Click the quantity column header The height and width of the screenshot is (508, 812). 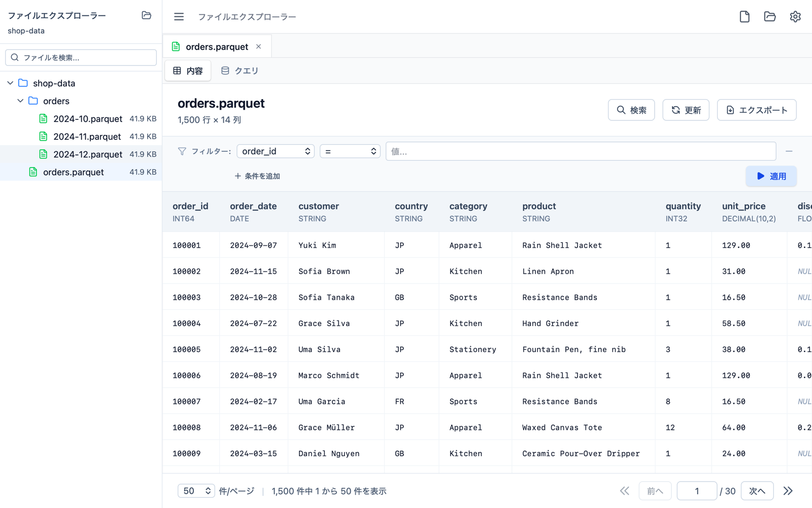coord(683,212)
